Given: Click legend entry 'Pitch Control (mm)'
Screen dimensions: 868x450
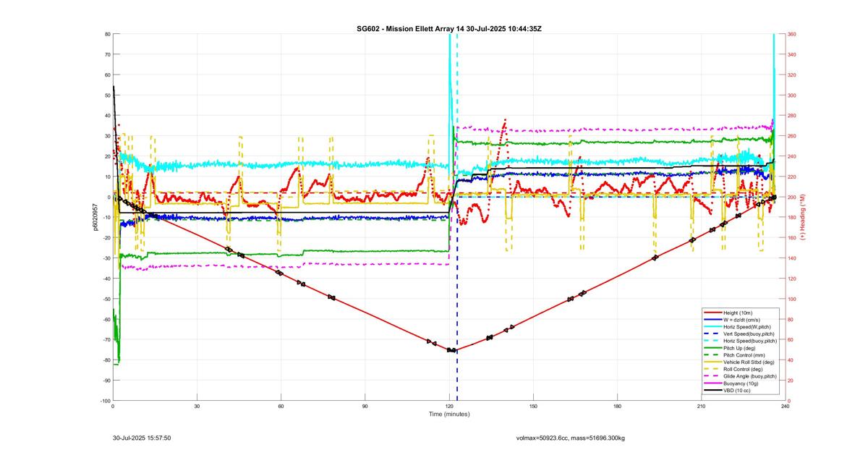Looking at the screenshot, I should tap(744, 355).
